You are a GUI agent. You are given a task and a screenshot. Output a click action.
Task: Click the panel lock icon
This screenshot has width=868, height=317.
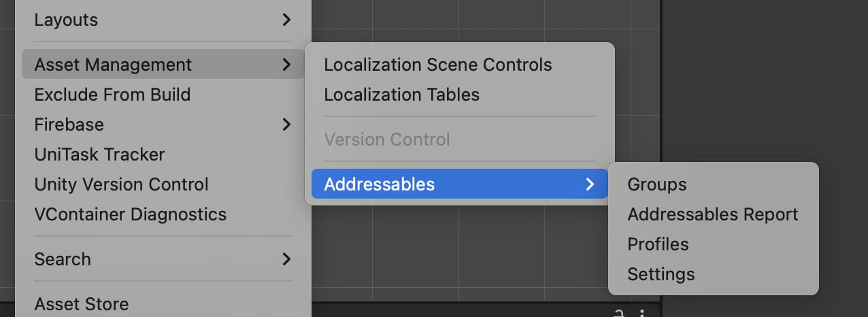coord(619,314)
